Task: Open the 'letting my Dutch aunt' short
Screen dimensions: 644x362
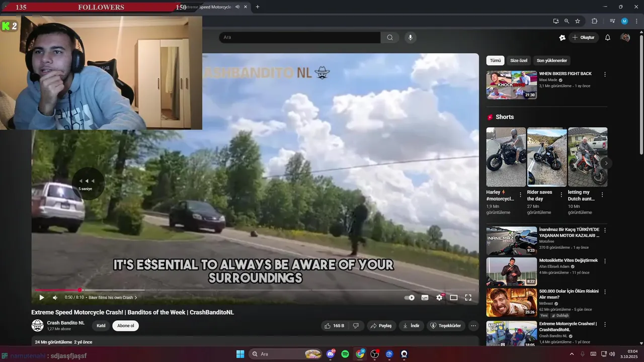Action: [588, 157]
